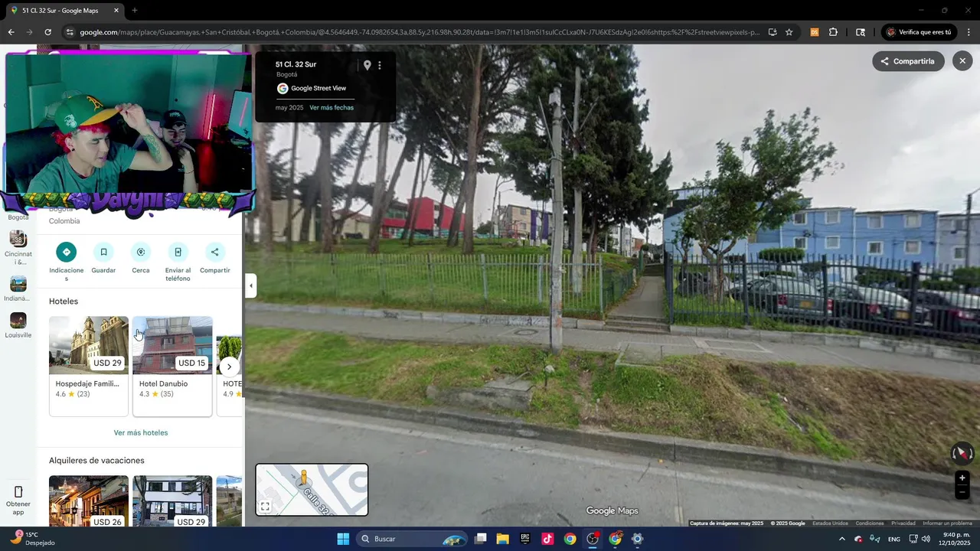
Task: Click the volume icon in system tray
Action: click(x=926, y=540)
